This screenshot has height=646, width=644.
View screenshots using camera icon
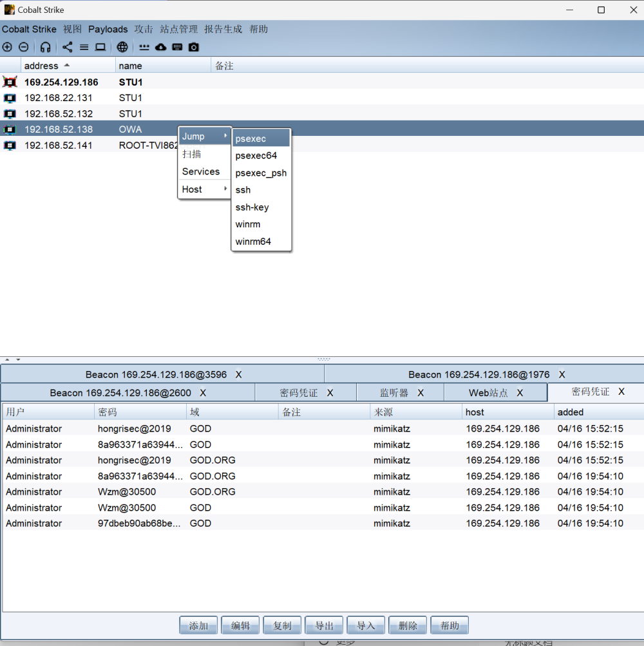pyautogui.click(x=193, y=47)
